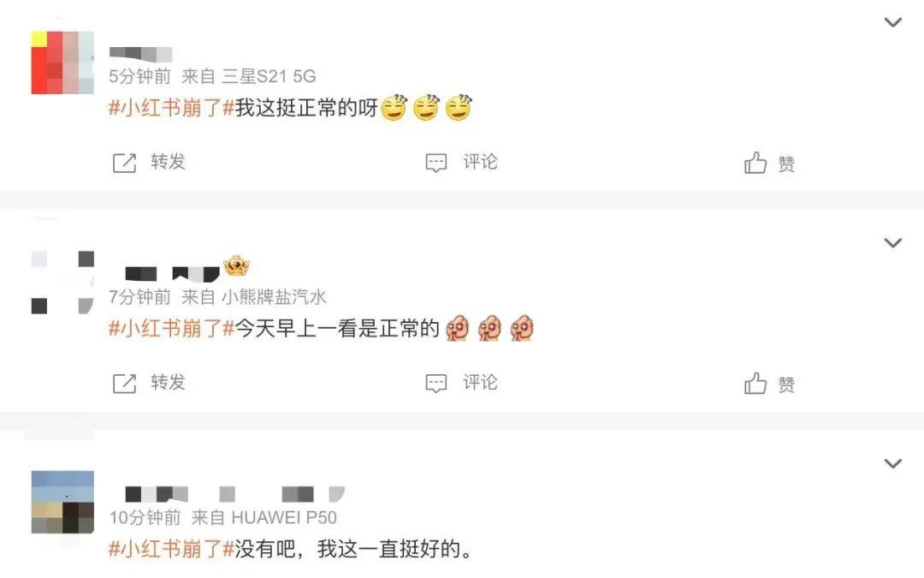Open #小红书崩了# hashtag in second post
This screenshot has width=924, height=578.
click(x=171, y=329)
